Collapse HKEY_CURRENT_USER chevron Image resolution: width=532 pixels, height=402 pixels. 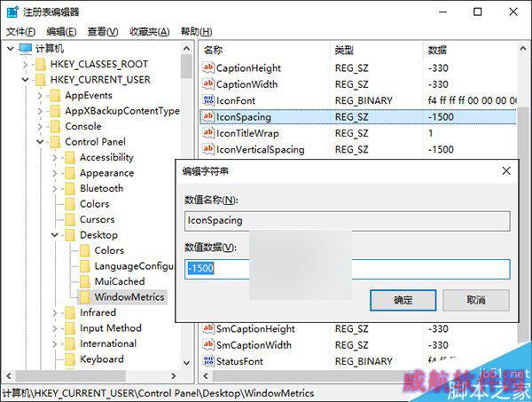(x=25, y=80)
